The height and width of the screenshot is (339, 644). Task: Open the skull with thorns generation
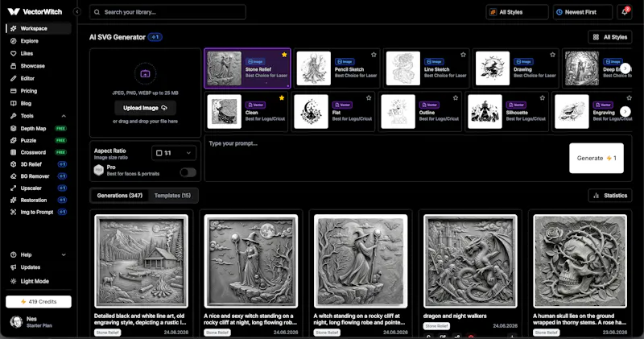coord(580,261)
